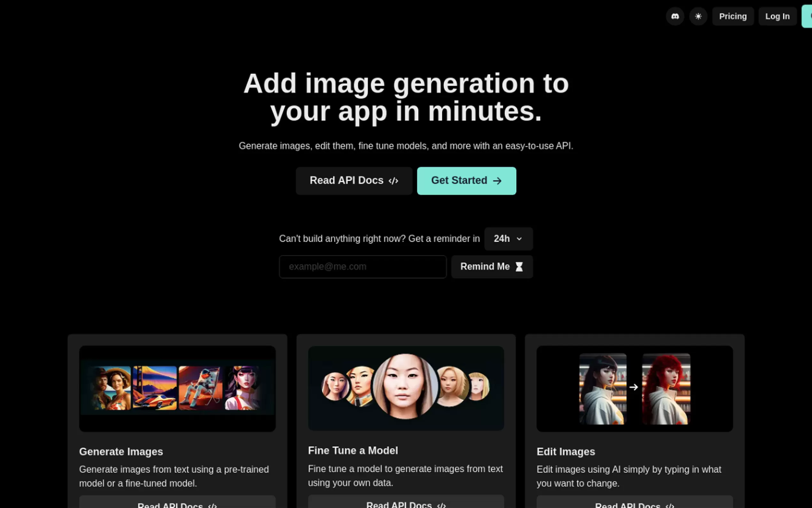Viewport: 812px width, 508px height.
Task: Expand the 24h reminder time dropdown
Action: coord(508,239)
